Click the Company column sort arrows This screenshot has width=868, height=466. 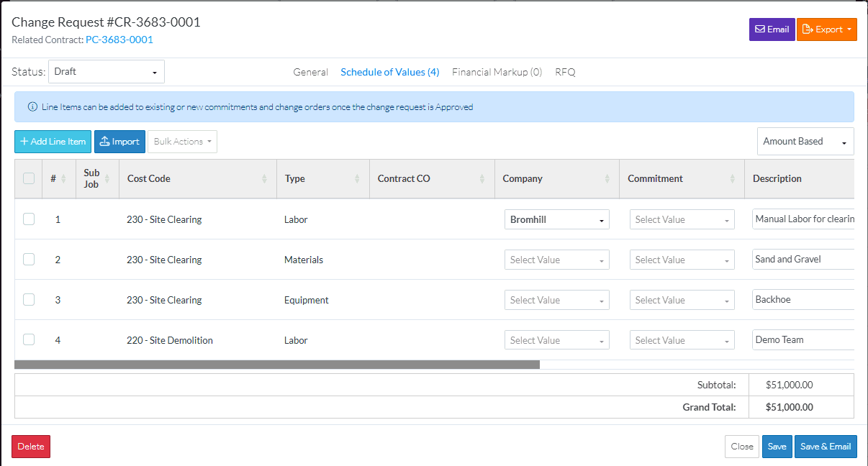click(x=607, y=179)
